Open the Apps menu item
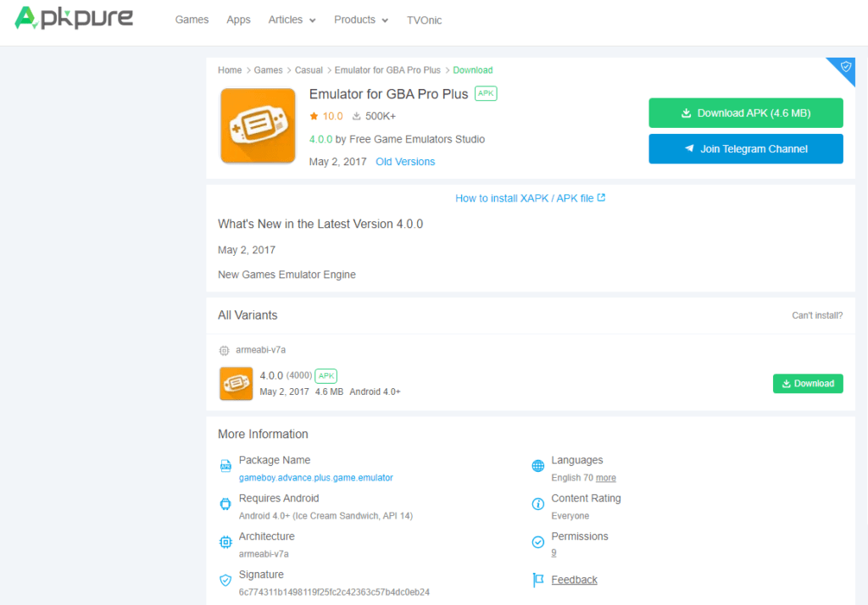This screenshot has height=605, width=868. point(238,20)
